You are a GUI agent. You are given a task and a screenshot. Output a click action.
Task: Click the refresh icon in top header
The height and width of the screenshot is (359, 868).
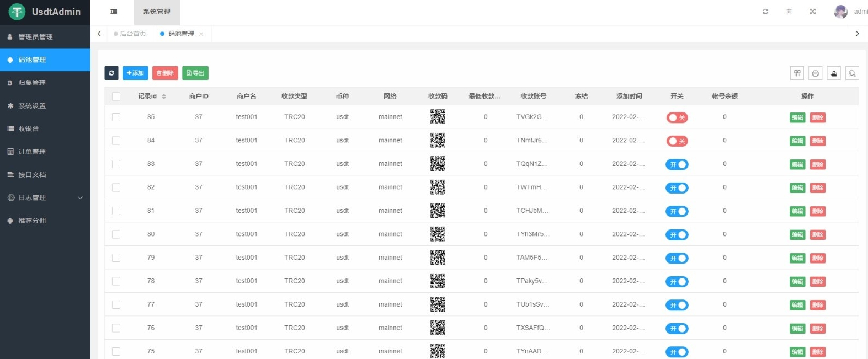[765, 12]
